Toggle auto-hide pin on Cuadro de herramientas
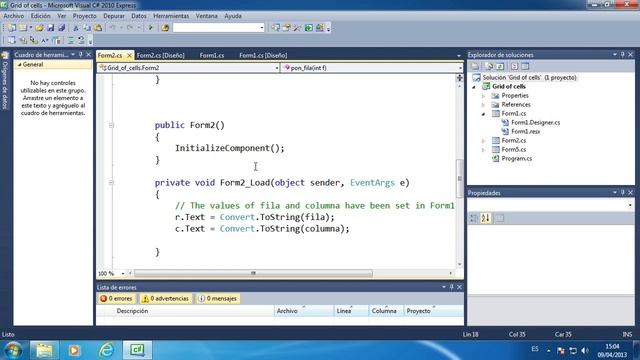The image size is (640, 360). pyautogui.click(x=81, y=55)
